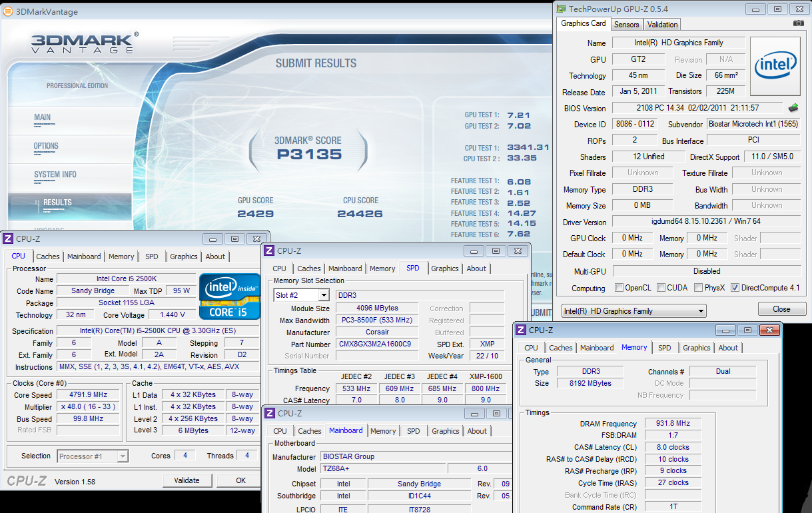Select the Mainboard tab in Memory CPU-Z window
Image resolution: width=812 pixels, height=513 pixels.
597,348
